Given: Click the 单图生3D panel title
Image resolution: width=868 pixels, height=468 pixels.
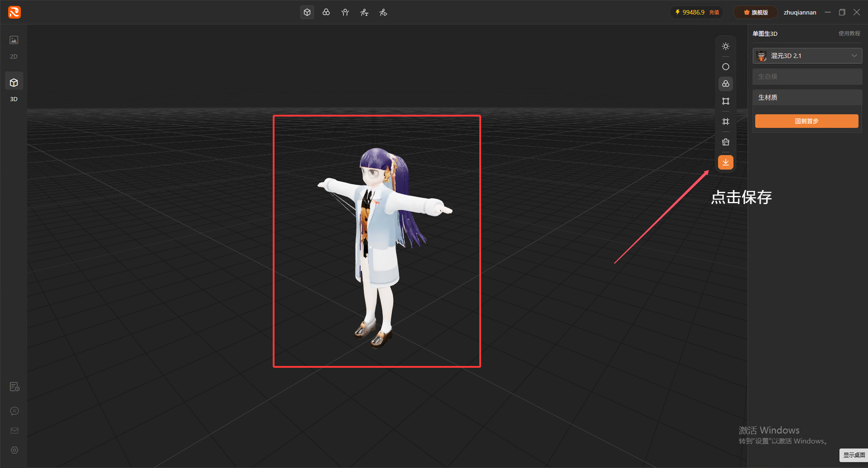Looking at the screenshot, I should pyautogui.click(x=765, y=34).
